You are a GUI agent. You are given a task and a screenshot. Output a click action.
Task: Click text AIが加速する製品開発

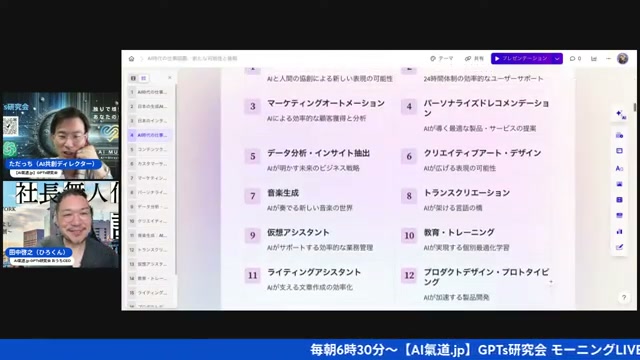[456, 298]
